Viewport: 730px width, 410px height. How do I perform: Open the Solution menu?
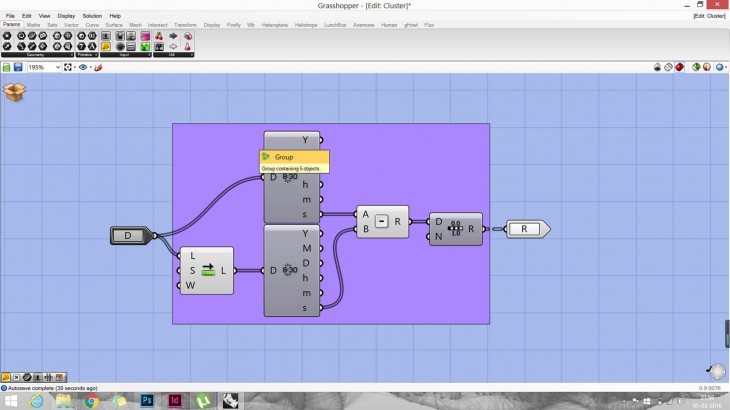(92, 16)
